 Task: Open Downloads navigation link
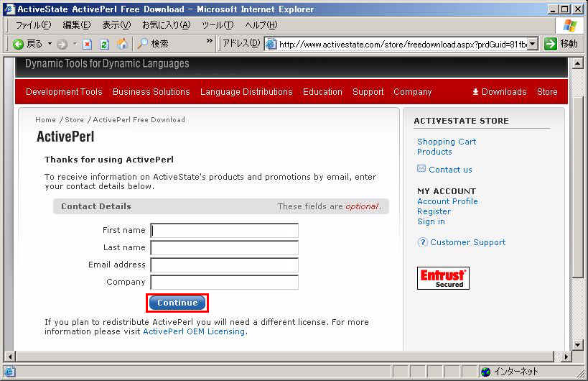(504, 92)
